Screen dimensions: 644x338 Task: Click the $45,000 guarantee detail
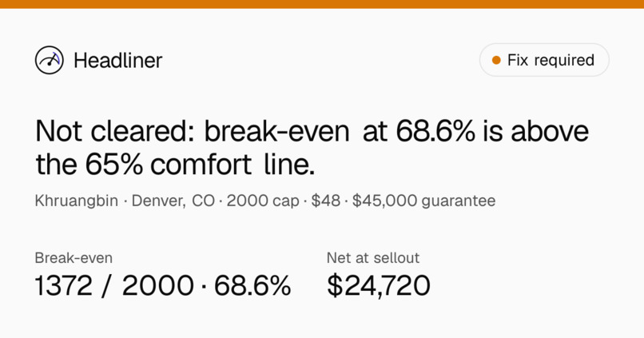[x=423, y=201]
